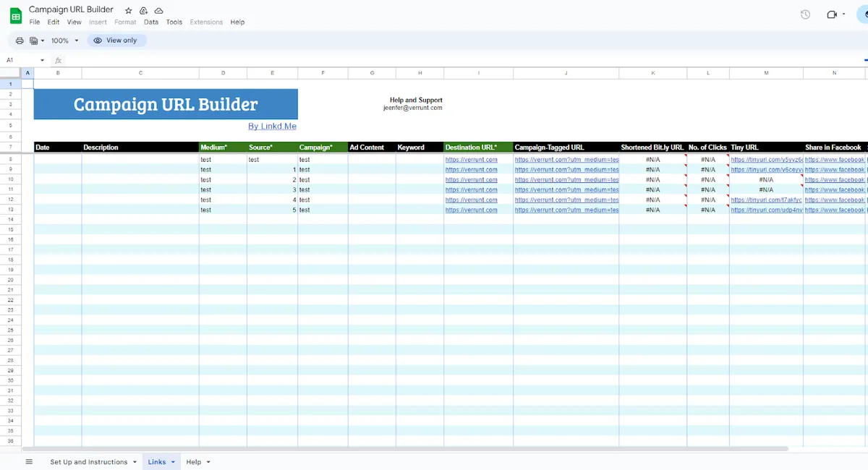Check document cloud save status icon

point(158,9)
